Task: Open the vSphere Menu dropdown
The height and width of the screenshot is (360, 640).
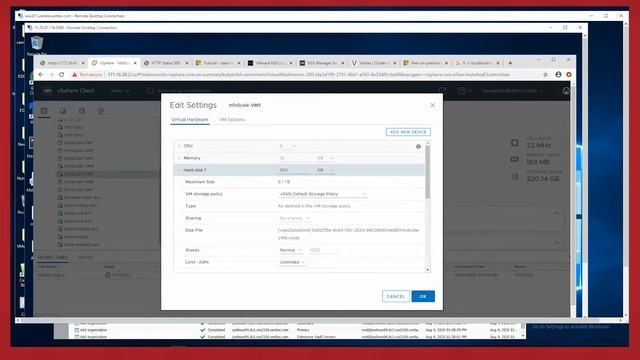Action: (120, 91)
